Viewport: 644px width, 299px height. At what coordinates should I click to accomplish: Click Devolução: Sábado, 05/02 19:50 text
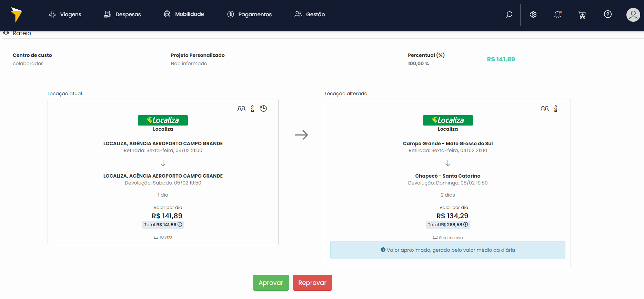tap(163, 183)
